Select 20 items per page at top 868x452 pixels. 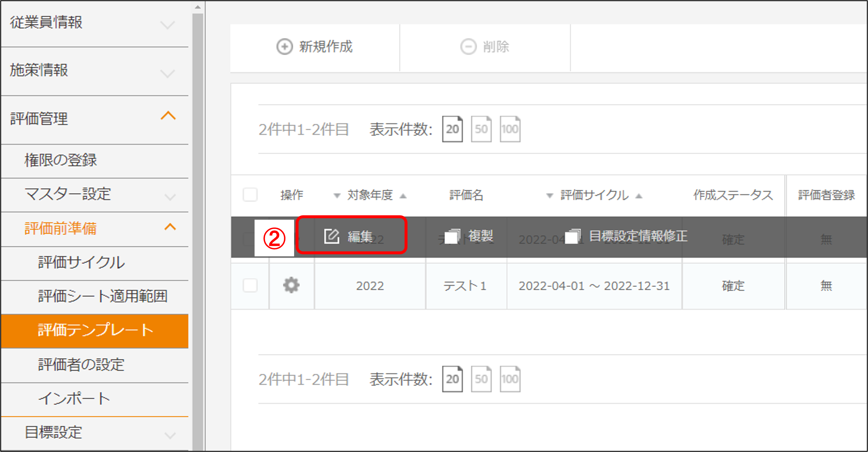[452, 129]
